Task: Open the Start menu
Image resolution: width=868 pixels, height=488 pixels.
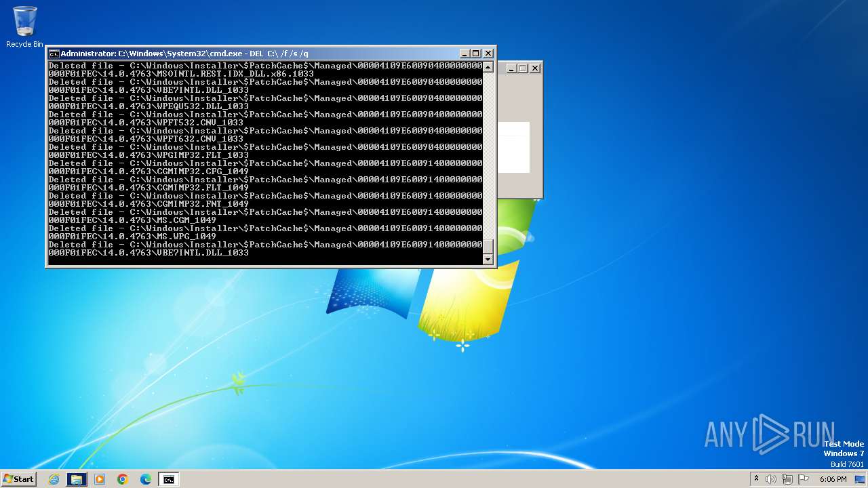Action: (18, 479)
